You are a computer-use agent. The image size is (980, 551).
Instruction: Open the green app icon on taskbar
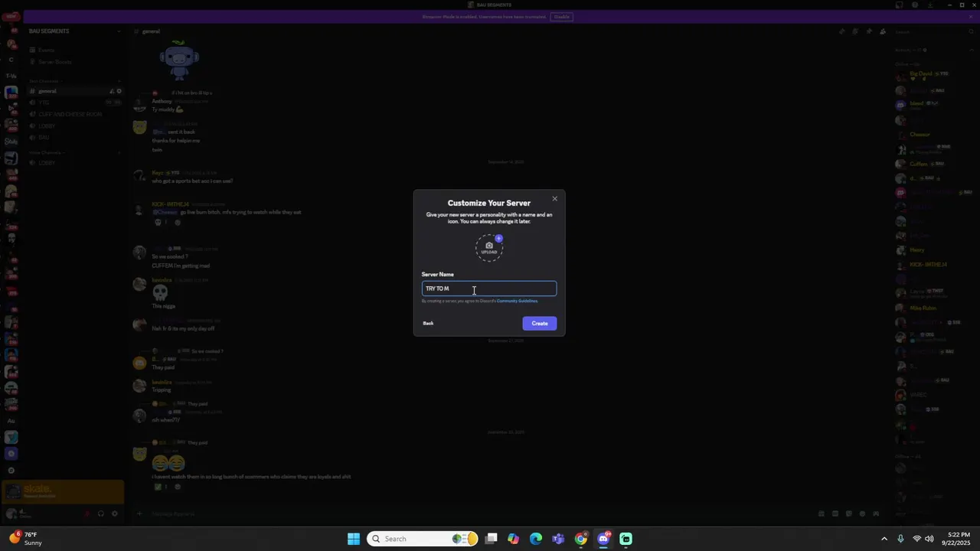tap(626, 539)
